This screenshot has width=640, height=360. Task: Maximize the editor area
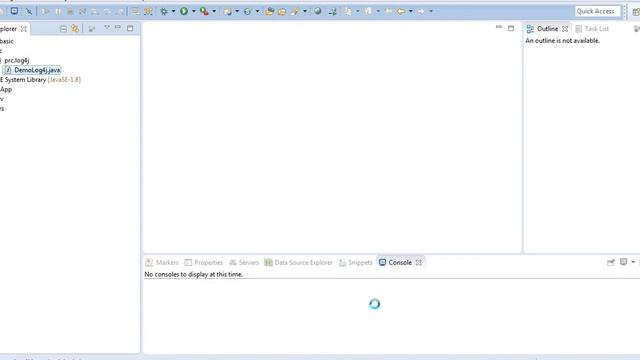tap(511, 28)
